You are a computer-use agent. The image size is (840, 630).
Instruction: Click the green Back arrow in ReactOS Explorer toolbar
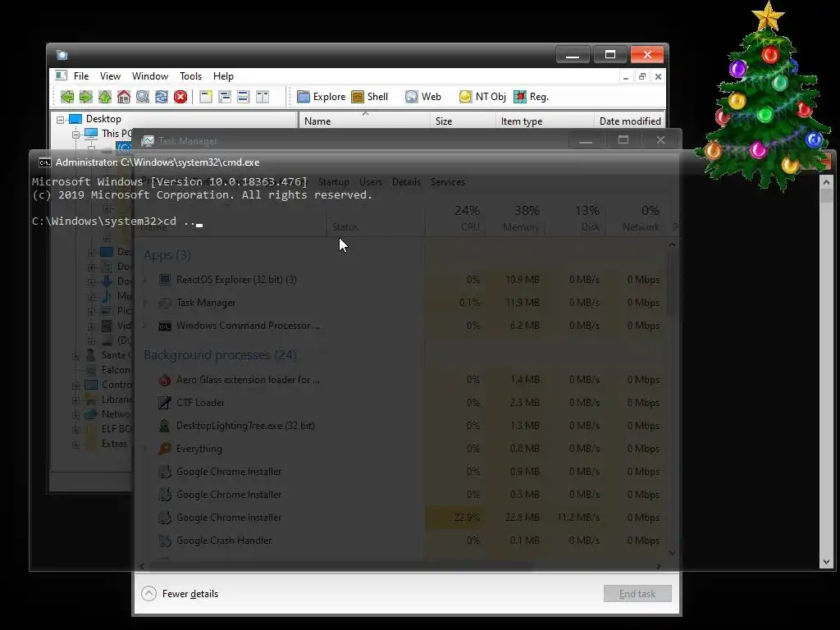(67, 97)
